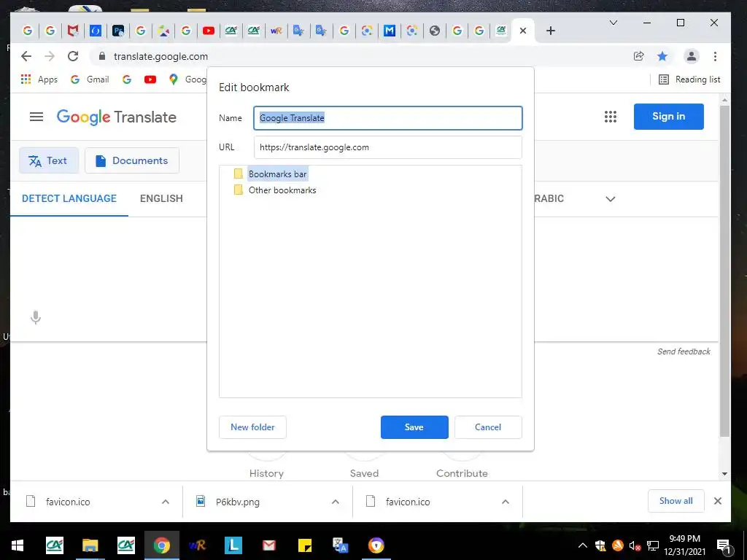Click the Chrome taskbar icon
Screen dimensions: 747x560
pos(161,545)
